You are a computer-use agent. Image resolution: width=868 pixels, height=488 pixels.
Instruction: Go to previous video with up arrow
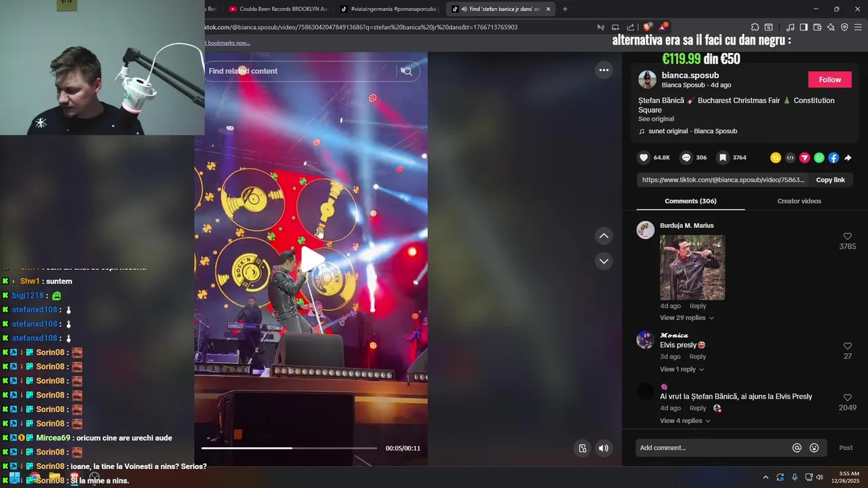tap(604, 236)
